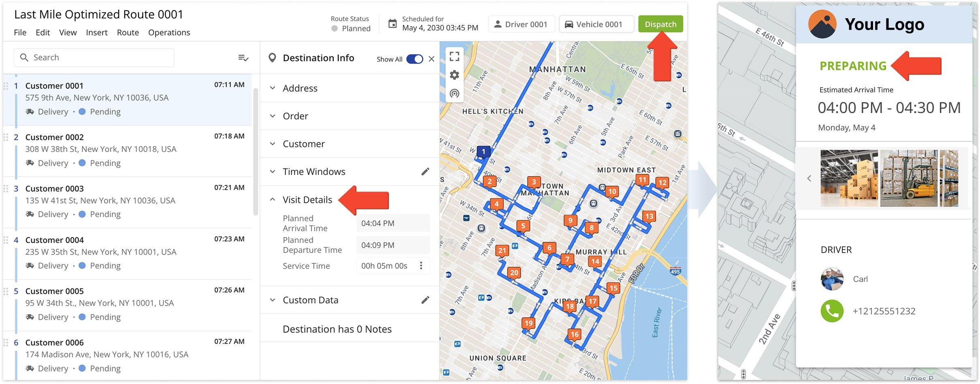Click the green Dispatch button

click(660, 24)
